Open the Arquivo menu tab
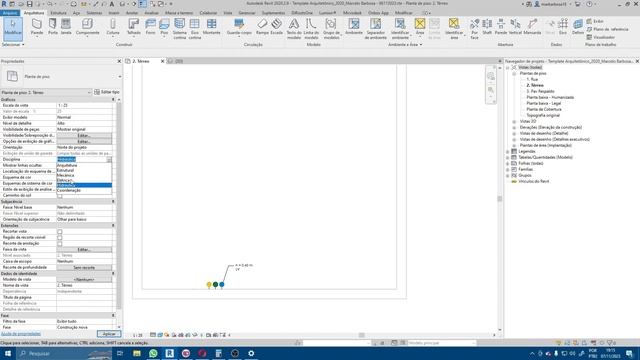Screen dimensions: 640x360 coord(9,13)
